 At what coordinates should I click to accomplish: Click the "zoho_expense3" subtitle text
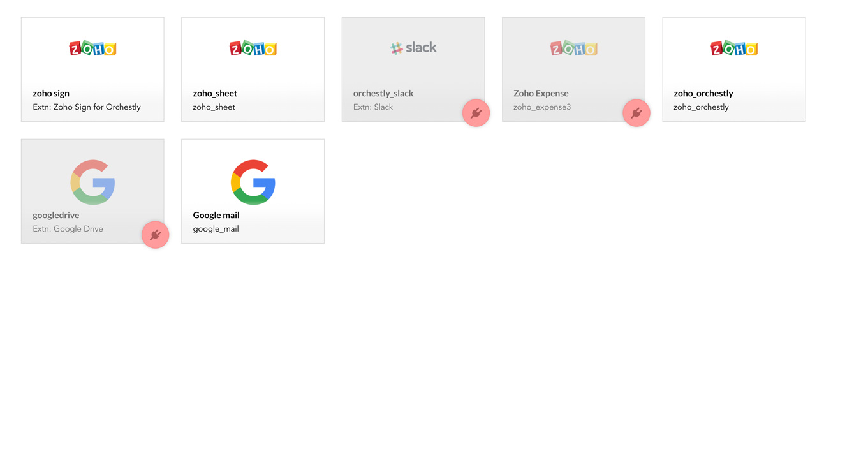(x=542, y=107)
